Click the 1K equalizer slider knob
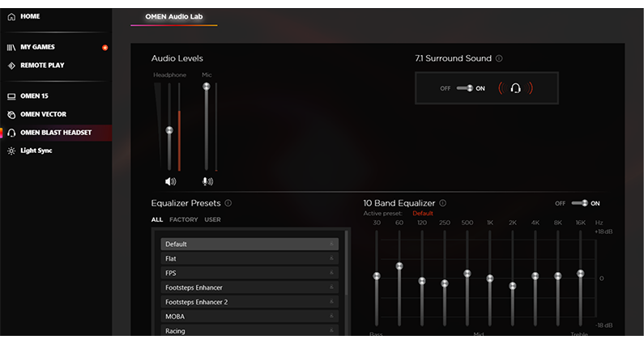 tap(489, 278)
